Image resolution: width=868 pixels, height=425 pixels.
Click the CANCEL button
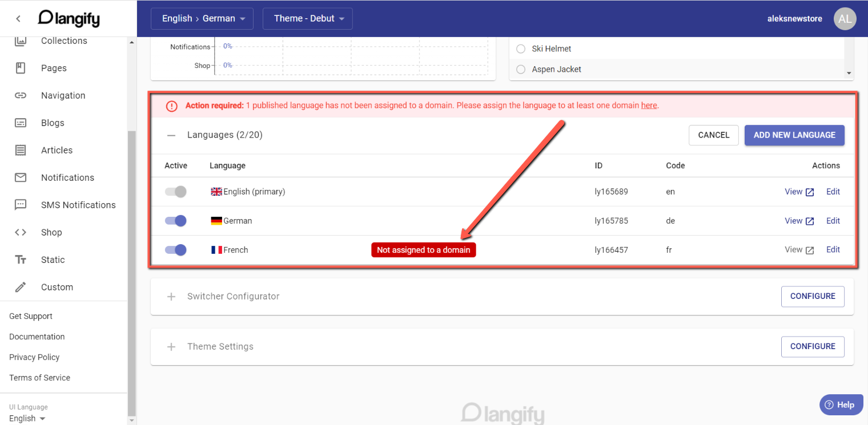(714, 135)
